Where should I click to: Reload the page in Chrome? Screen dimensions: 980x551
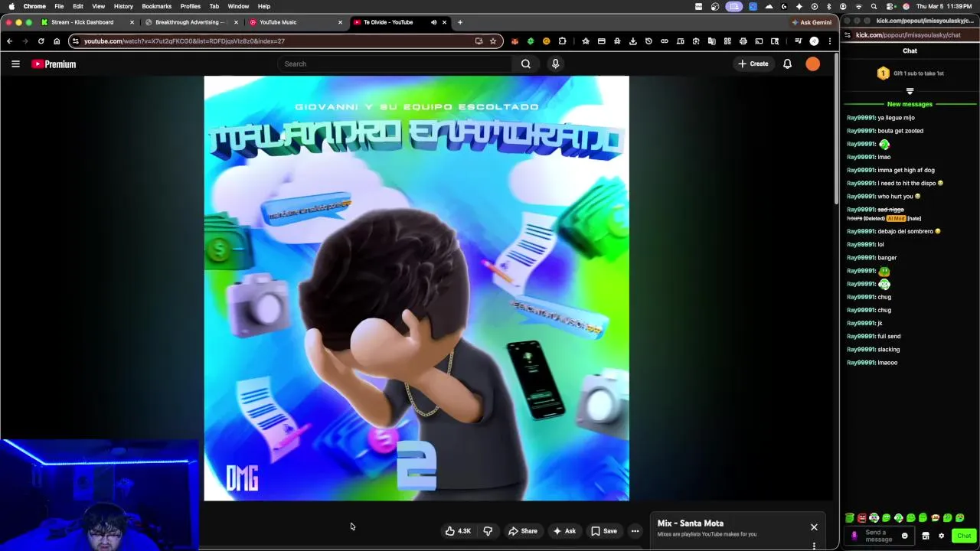41,41
